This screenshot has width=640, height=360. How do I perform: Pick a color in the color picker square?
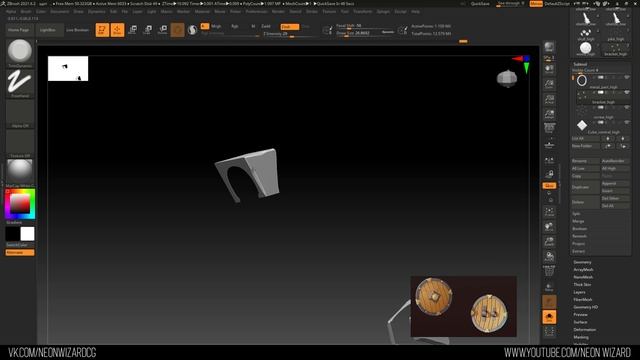[x=20, y=204]
